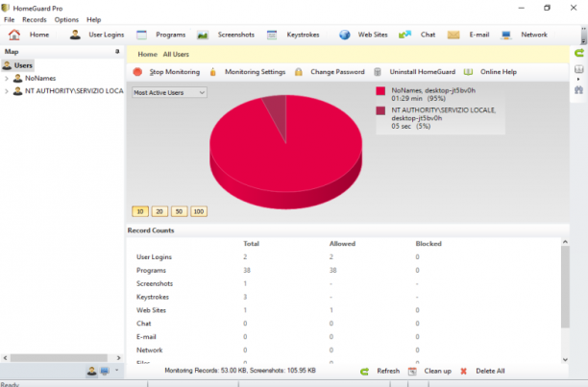Click the red Stop Monitoring icon
This screenshot has height=387, width=588.
137,72
